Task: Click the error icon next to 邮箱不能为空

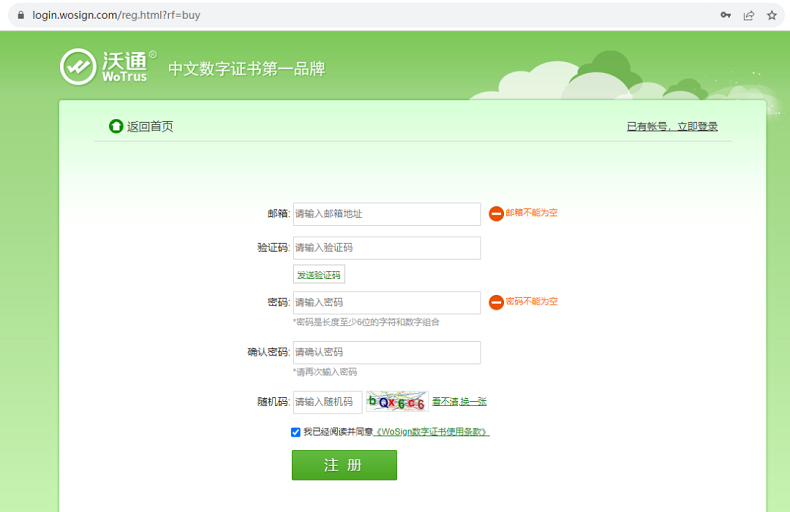Action: point(496,214)
